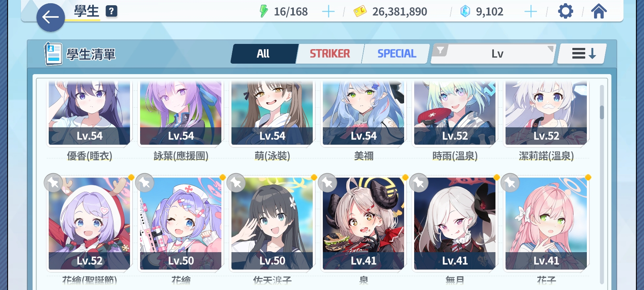Return to the home screen icon
The height and width of the screenshot is (290, 644).
pyautogui.click(x=599, y=11)
